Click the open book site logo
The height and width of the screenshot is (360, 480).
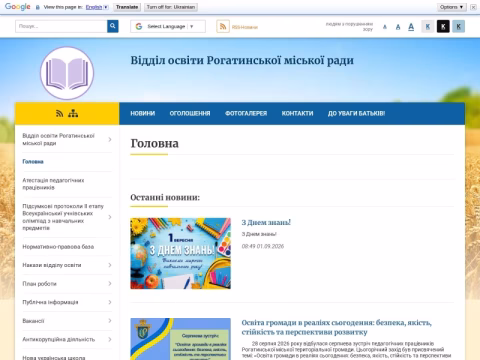click(x=67, y=73)
